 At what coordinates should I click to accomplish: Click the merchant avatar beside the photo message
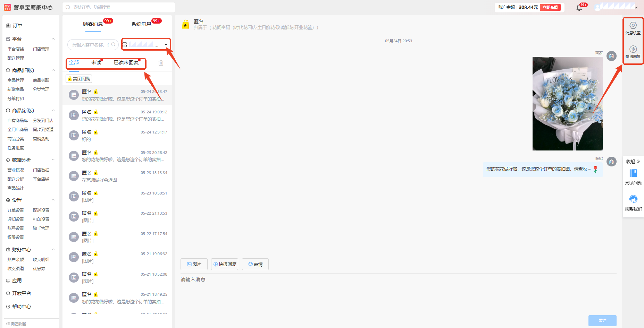611,56
